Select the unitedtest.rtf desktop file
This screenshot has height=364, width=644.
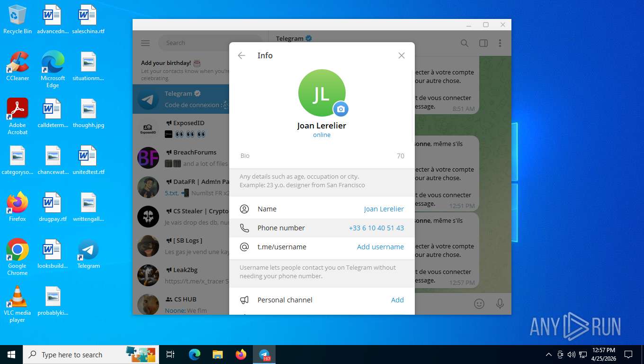(x=89, y=160)
